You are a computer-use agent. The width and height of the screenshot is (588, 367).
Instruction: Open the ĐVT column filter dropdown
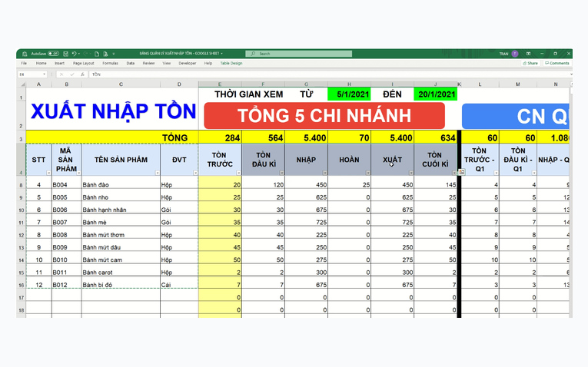pyautogui.click(x=195, y=173)
